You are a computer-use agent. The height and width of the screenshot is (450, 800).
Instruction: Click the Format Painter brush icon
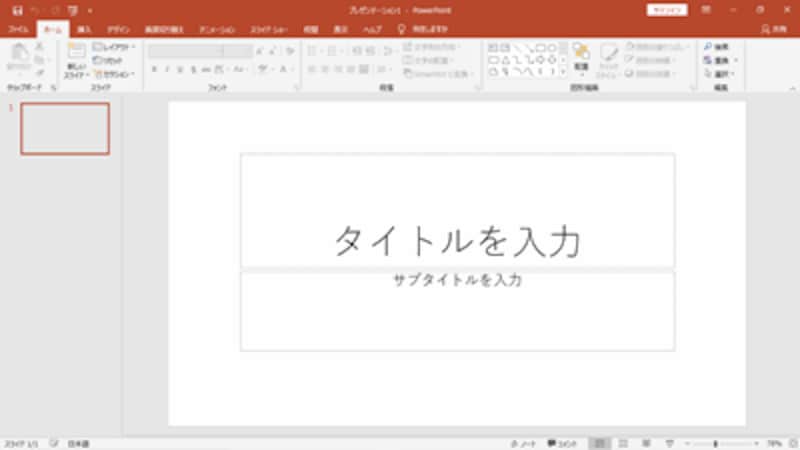click(39, 73)
